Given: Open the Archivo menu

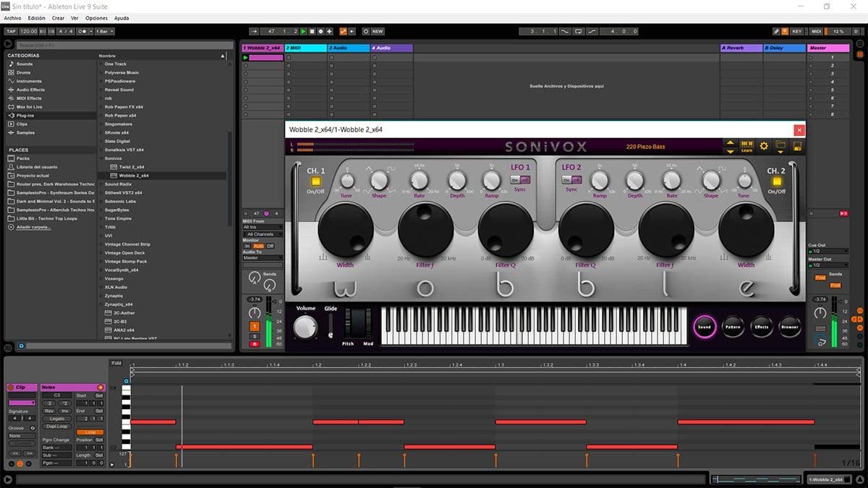Looking at the screenshot, I should point(13,17).
